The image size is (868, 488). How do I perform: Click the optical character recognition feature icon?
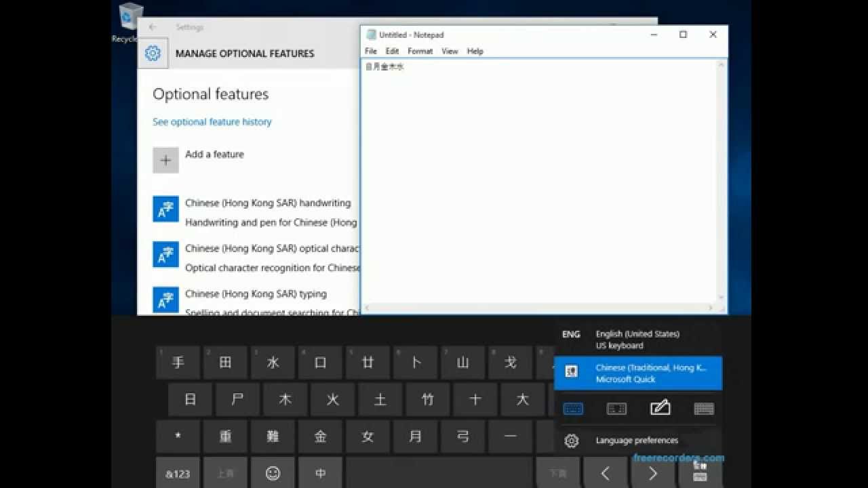point(165,255)
